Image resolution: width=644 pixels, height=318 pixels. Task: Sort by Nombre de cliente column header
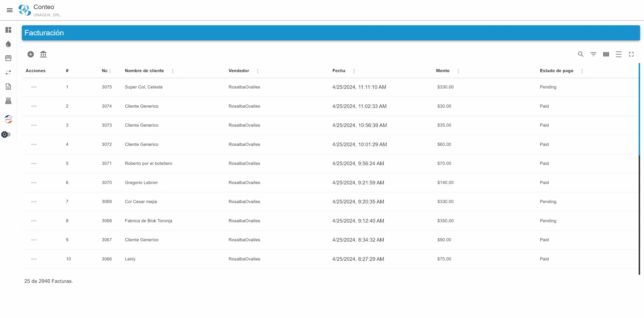(144, 71)
